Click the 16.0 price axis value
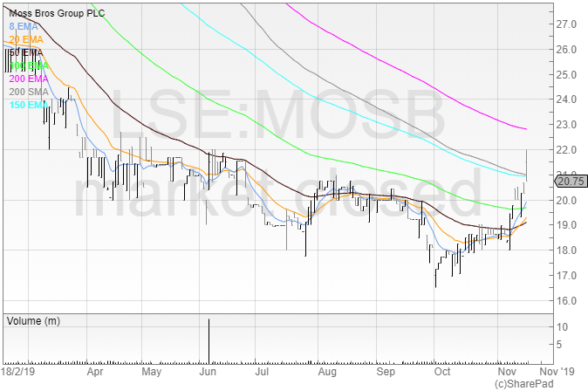 [566, 300]
